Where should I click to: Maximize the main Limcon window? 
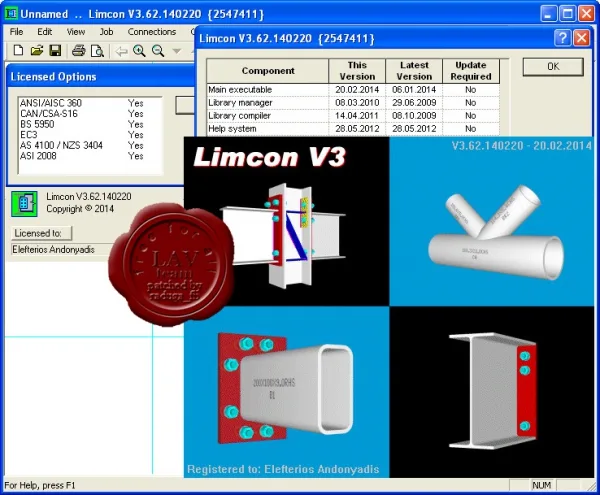tap(567, 14)
